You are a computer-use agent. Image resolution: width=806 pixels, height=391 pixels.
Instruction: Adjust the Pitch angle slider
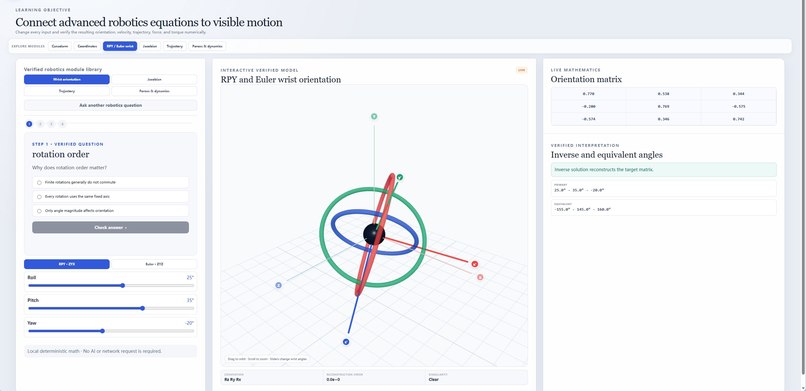tap(111, 308)
